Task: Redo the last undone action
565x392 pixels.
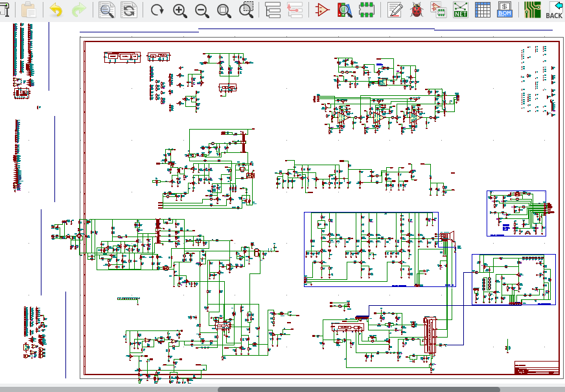Action: tap(78, 10)
